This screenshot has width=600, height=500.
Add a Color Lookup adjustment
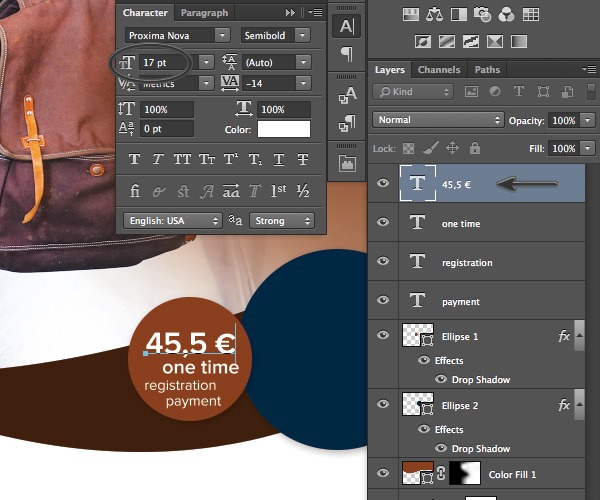[531, 15]
